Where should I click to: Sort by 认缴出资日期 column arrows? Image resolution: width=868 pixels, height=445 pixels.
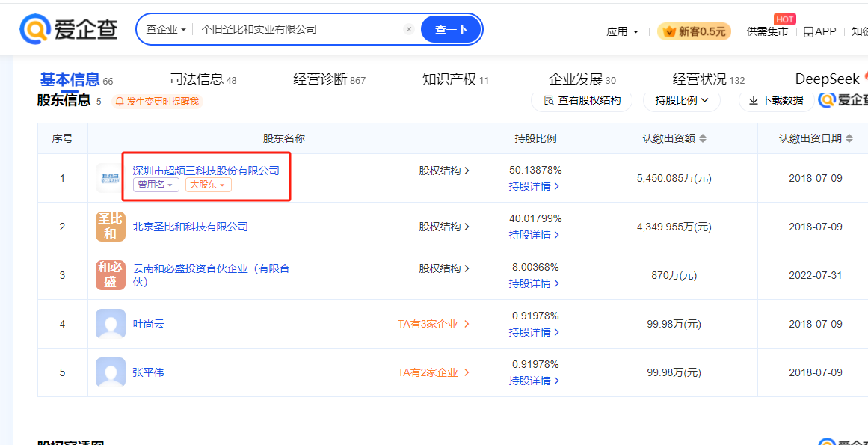tap(849, 138)
